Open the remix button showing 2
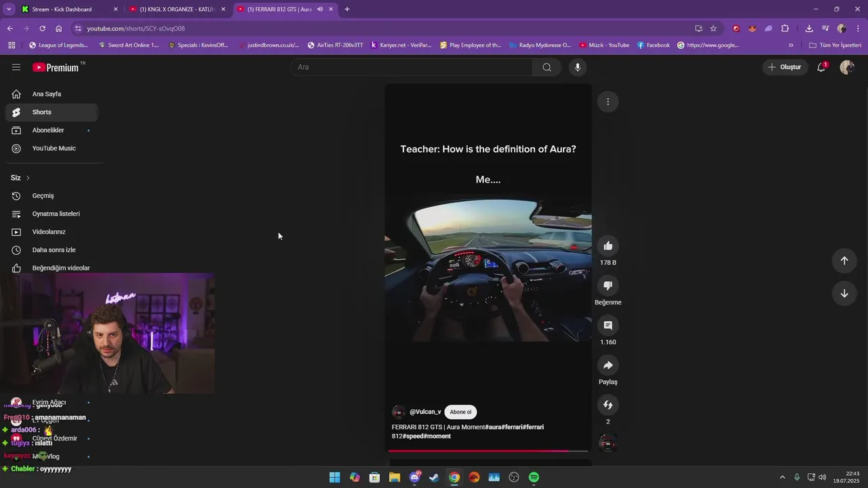 608,405
